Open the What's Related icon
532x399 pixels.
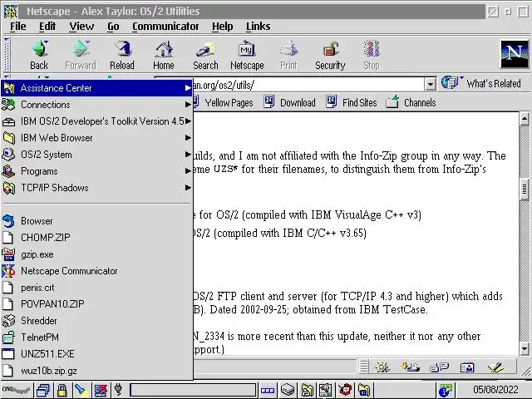tap(451, 82)
